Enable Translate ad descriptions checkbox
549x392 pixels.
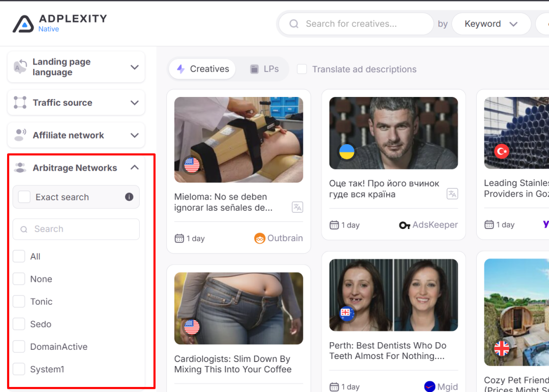302,69
